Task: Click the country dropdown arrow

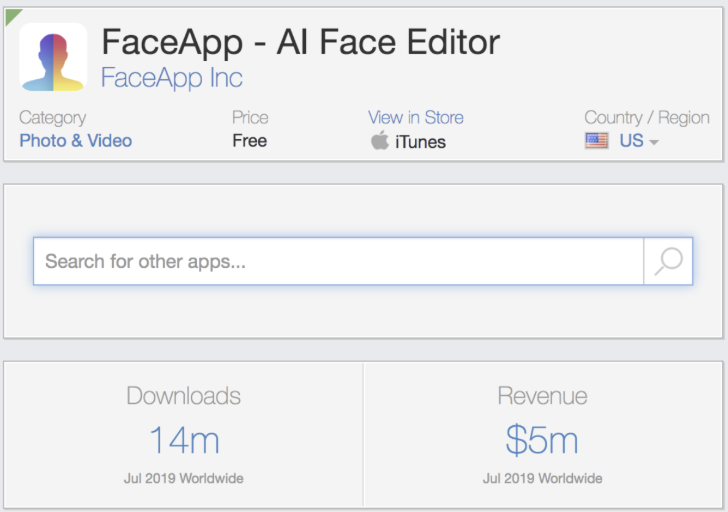Action: (x=654, y=143)
